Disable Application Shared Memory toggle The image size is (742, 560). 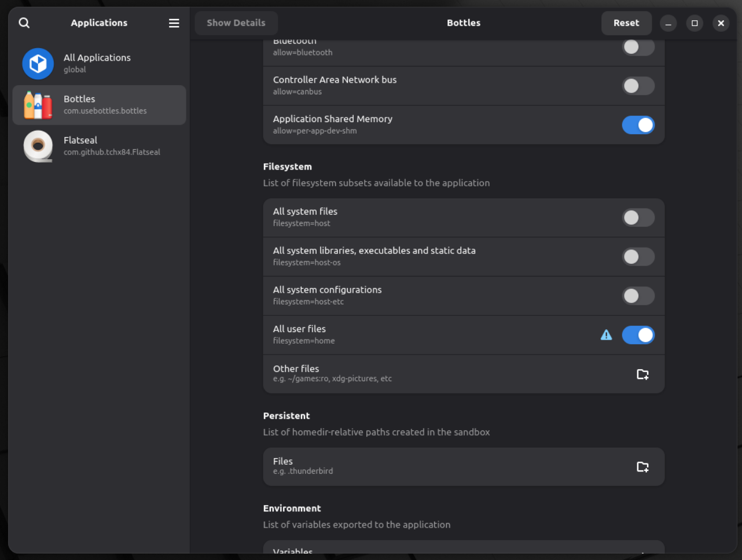click(638, 125)
